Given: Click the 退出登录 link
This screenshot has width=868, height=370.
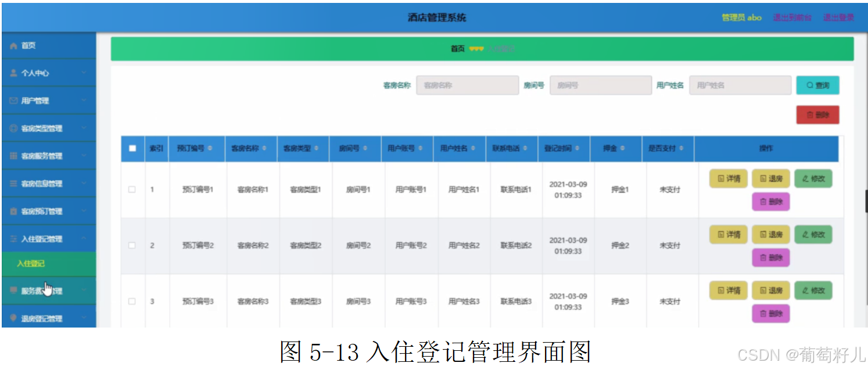Looking at the screenshot, I should click(x=838, y=17).
